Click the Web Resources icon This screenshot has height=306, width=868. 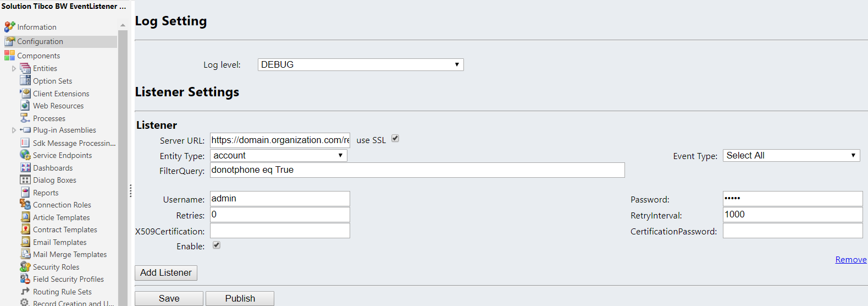[x=25, y=105]
